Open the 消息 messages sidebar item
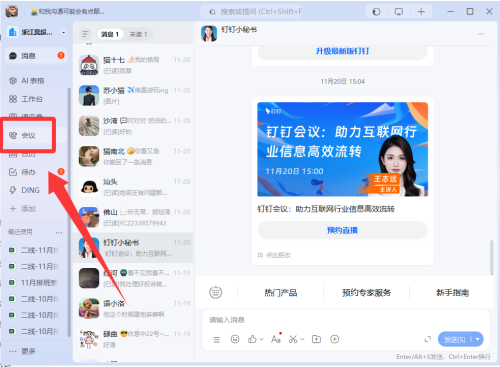The width and height of the screenshot is (500, 367). tap(36, 56)
